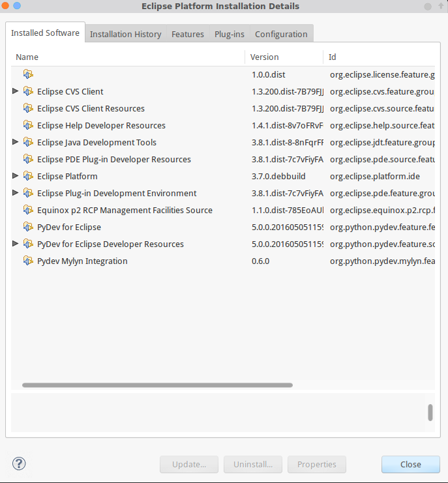448x483 pixels.
Task: Select Eclipse Plug-in Development Environment entry
Action: coord(223,193)
